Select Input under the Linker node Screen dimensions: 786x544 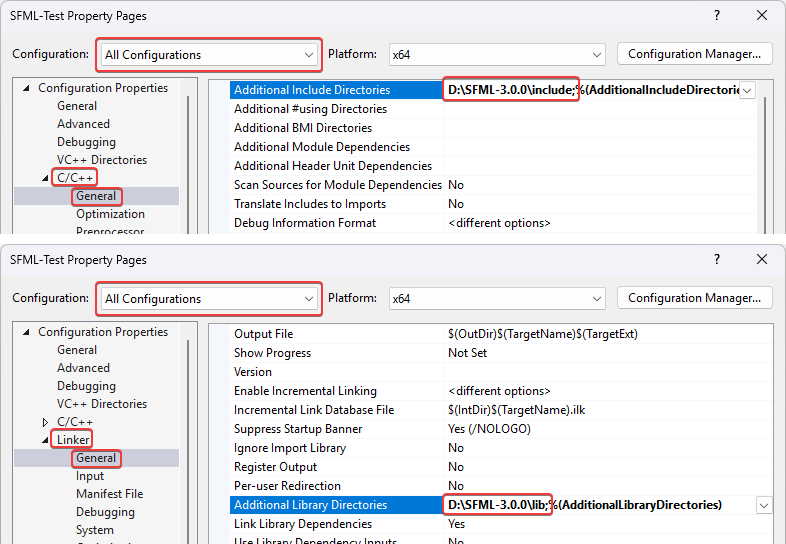[90, 476]
